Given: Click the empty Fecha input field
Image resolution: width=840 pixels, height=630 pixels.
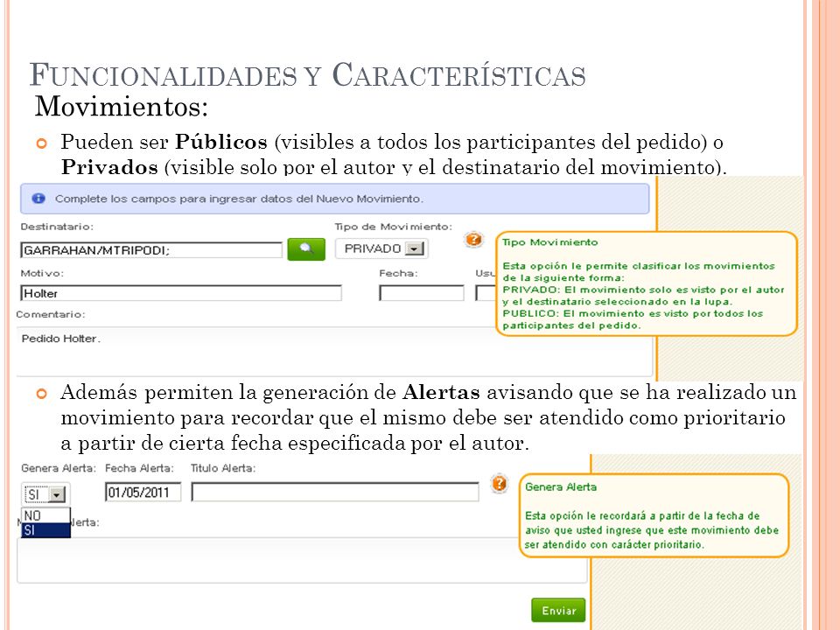Looking at the screenshot, I should point(422,293).
